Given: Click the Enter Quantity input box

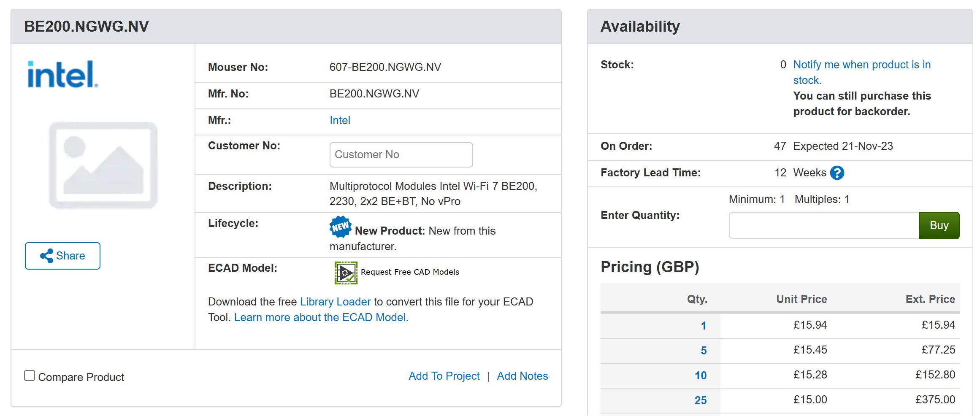Looking at the screenshot, I should point(823,225).
